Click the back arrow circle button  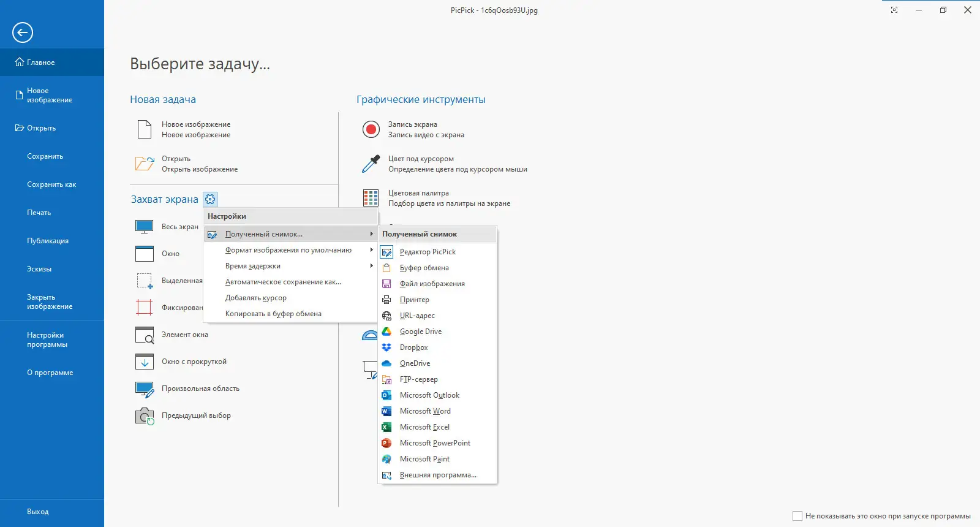click(x=23, y=32)
